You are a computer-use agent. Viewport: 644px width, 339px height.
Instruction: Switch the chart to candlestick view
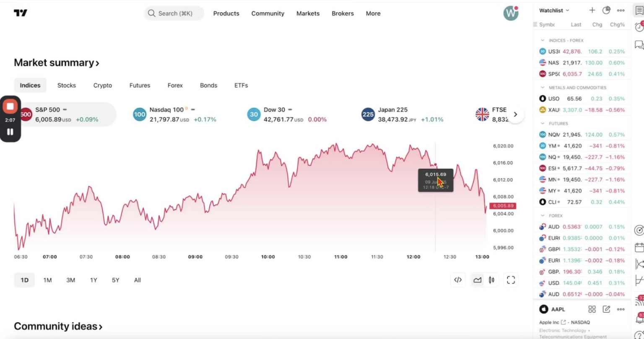(x=491, y=279)
